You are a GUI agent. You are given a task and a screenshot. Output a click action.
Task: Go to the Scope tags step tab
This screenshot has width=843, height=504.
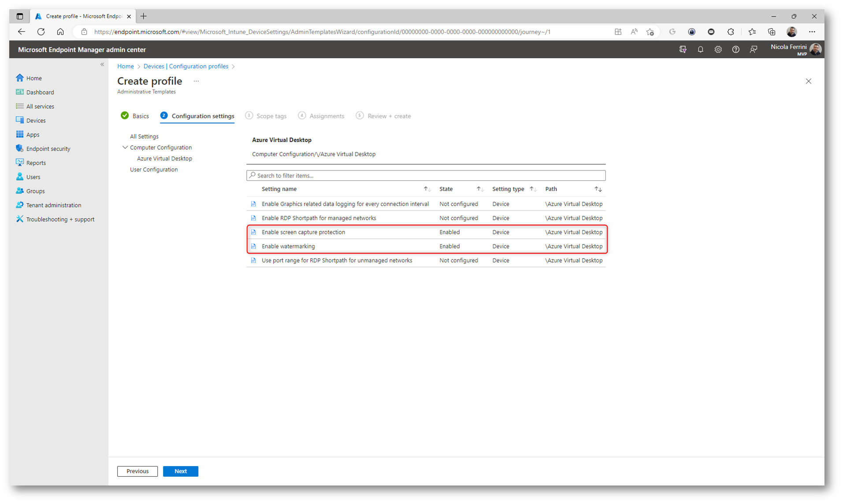tap(266, 116)
